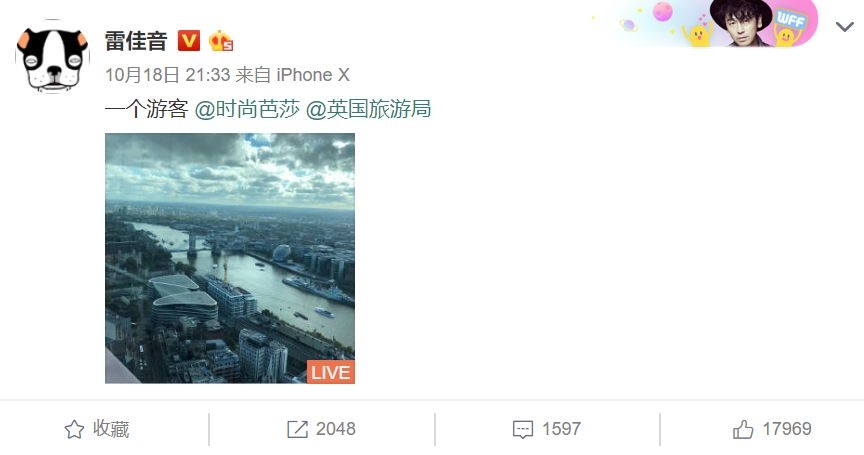864x455 pixels.
Task: Open the 雷佳音 username link
Action: click(136, 41)
